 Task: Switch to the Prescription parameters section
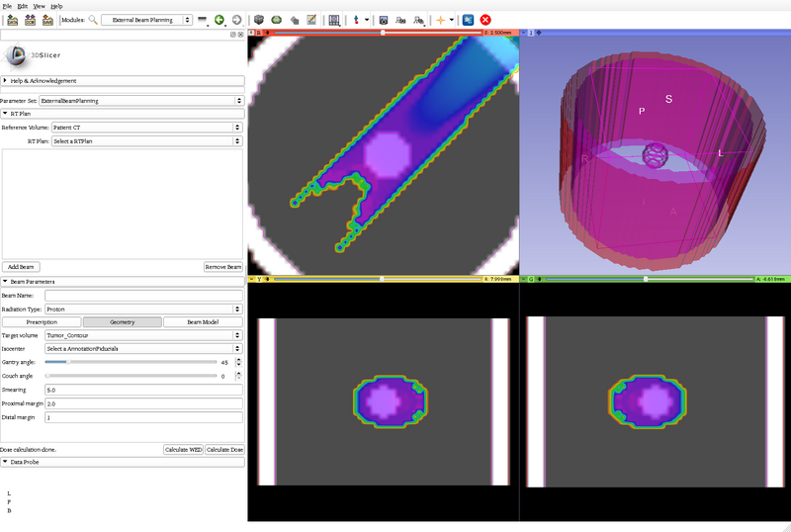42,322
